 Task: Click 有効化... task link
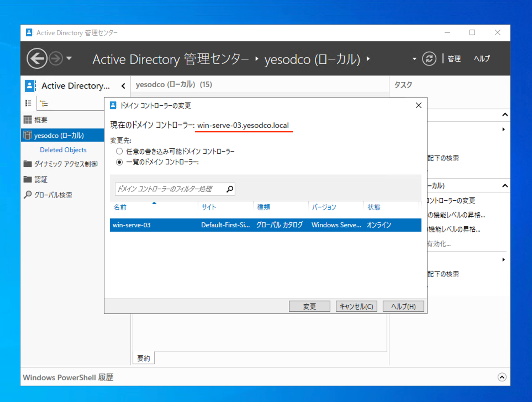click(439, 244)
